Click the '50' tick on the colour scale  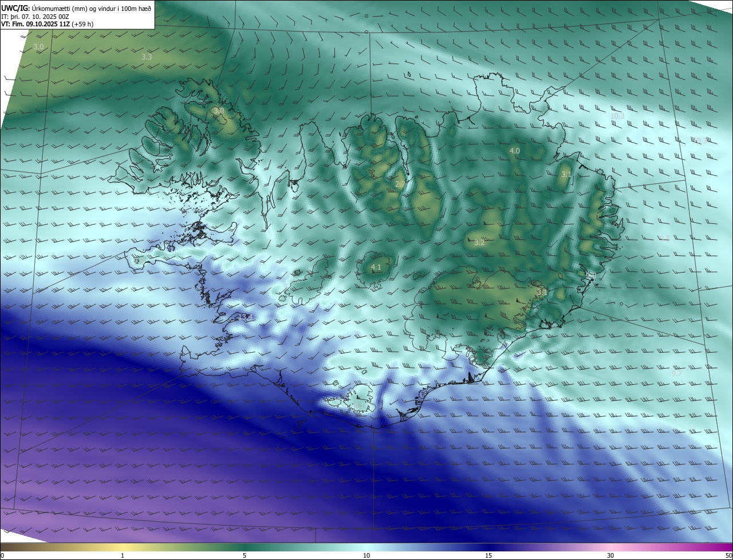[728, 556]
